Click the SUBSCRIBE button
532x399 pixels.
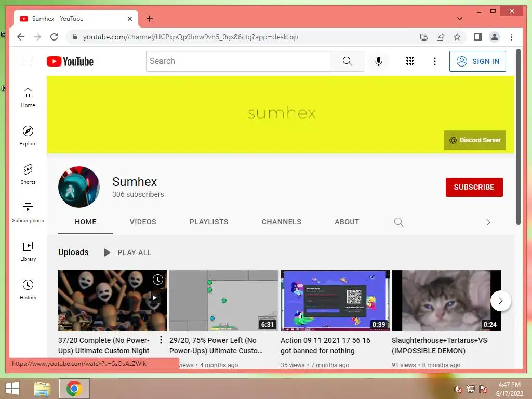click(474, 187)
